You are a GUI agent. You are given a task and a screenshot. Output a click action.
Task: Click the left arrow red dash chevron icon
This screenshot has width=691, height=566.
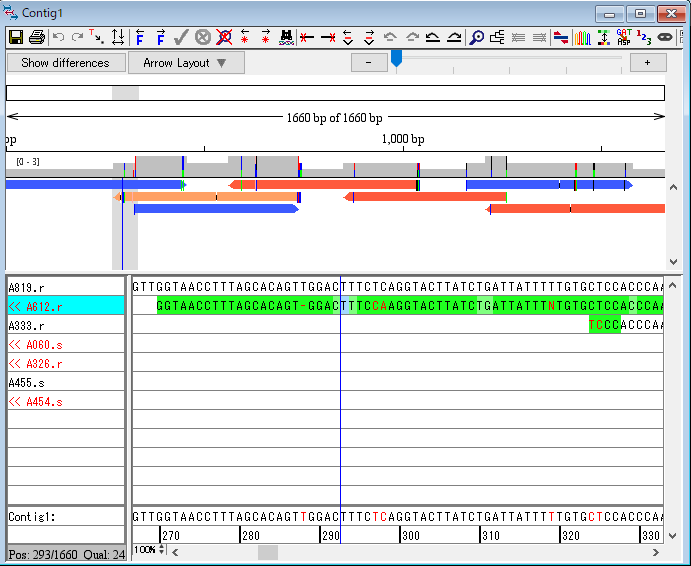(348, 37)
